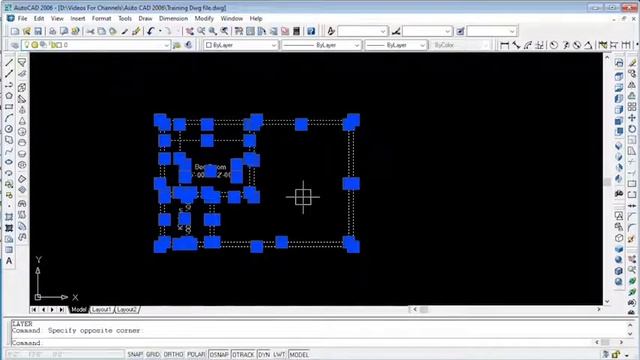Select the Polyline draw tool
Screen dimensions: 640x360
[x=9, y=85]
